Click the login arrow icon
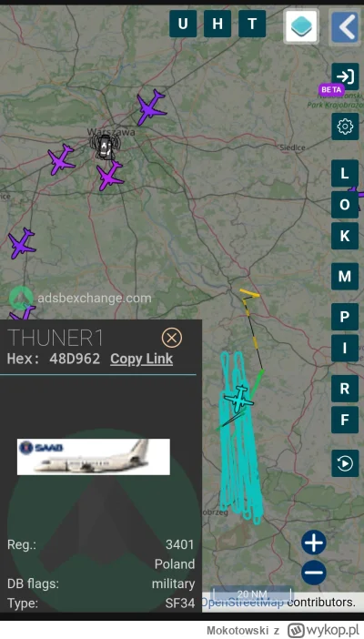Image resolution: width=364 pixels, height=639 pixels. 345,76
